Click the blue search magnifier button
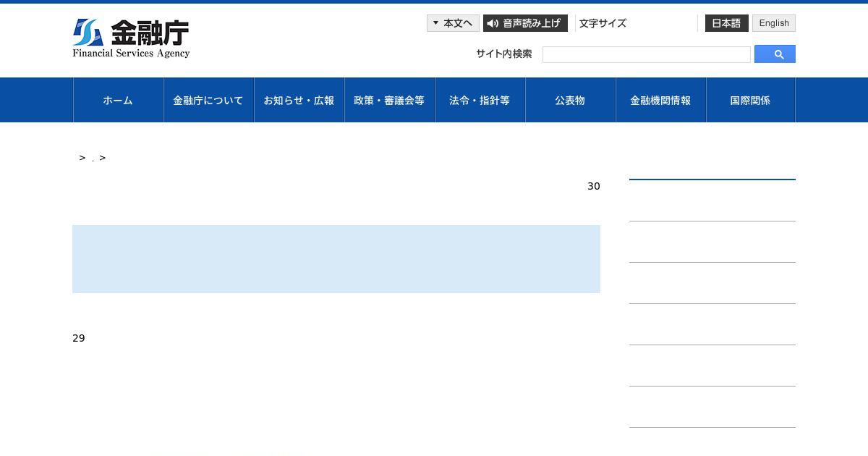 [x=775, y=54]
